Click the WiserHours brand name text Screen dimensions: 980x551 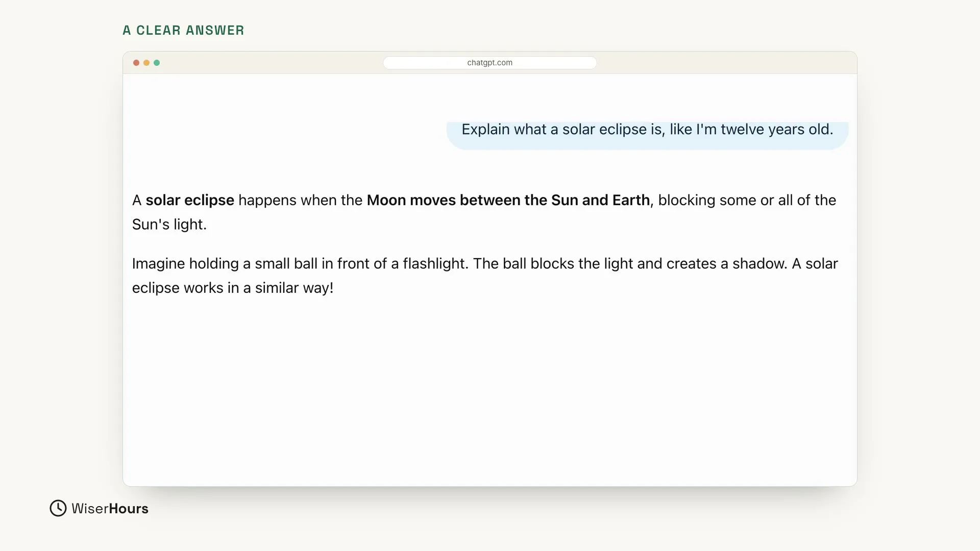(110, 509)
